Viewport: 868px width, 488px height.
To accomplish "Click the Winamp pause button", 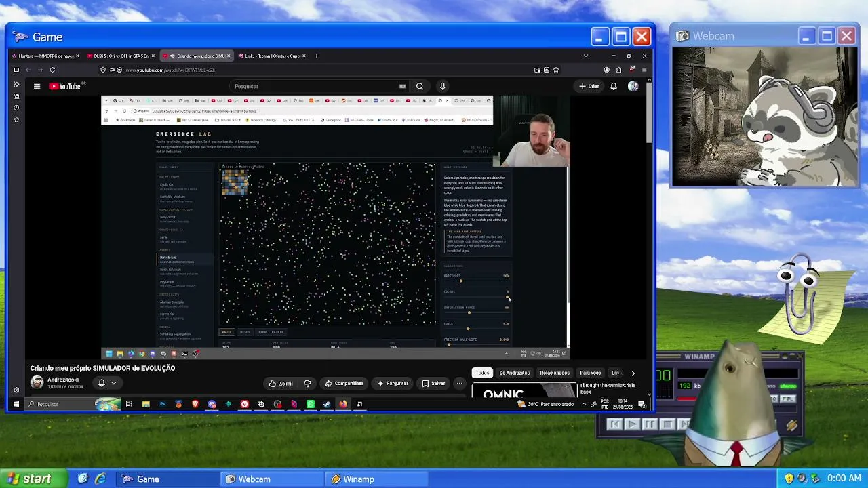I will pos(649,424).
